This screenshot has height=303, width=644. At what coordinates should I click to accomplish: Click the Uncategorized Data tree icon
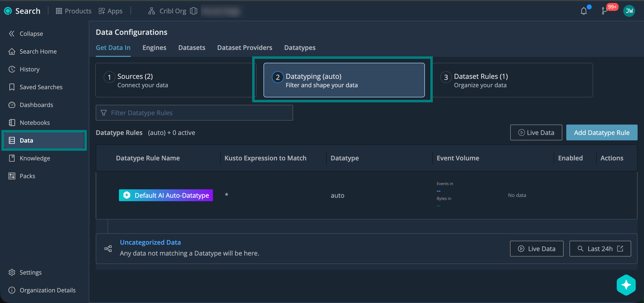[x=108, y=248]
